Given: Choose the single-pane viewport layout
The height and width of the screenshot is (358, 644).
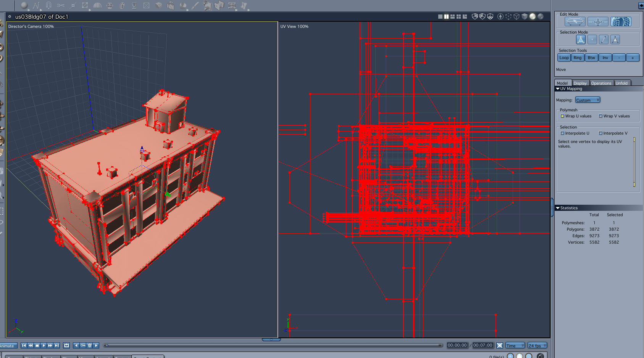Looking at the screenshot, I should [x=440, y=16].
